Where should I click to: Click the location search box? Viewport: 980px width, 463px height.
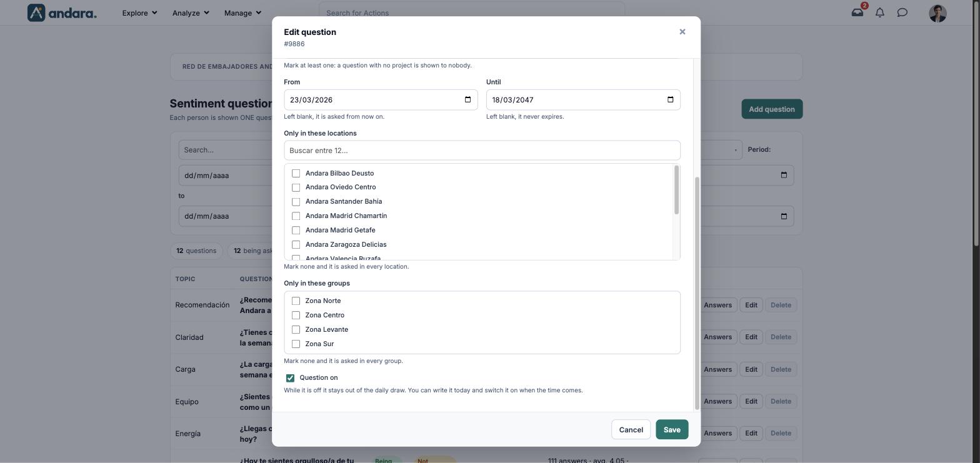[x=482, y=151]
